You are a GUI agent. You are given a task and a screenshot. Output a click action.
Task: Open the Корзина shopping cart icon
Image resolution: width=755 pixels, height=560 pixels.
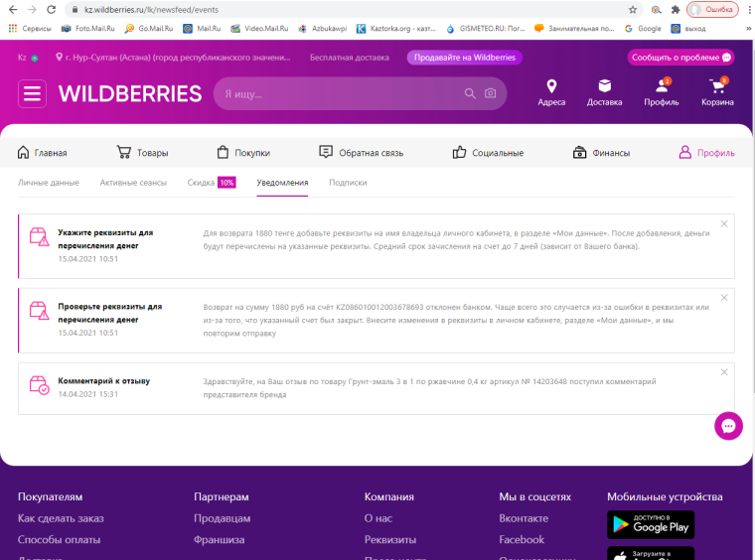(717, 86)
